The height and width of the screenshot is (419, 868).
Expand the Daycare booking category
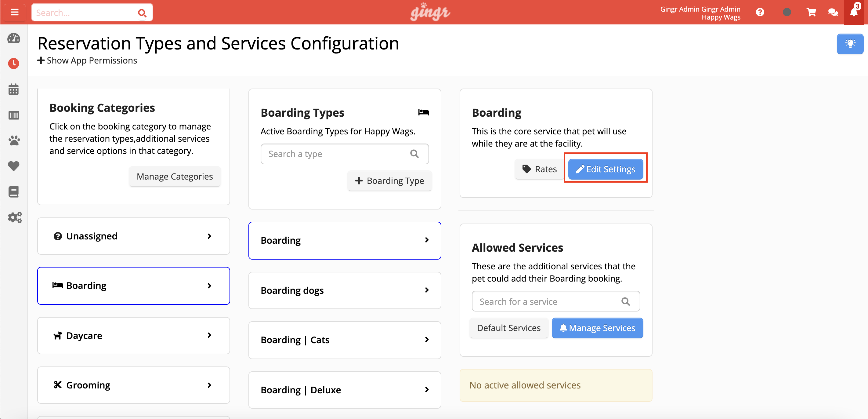point(133,335)
